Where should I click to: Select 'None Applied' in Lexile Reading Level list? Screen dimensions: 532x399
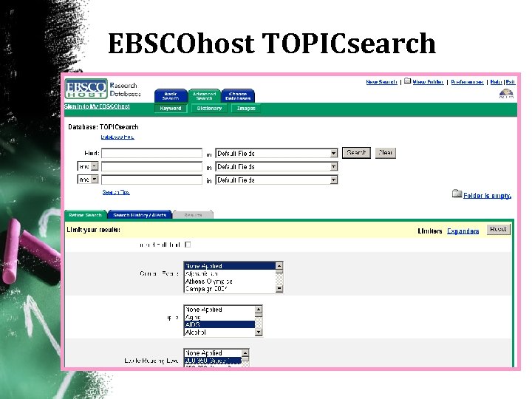(213, 353)
